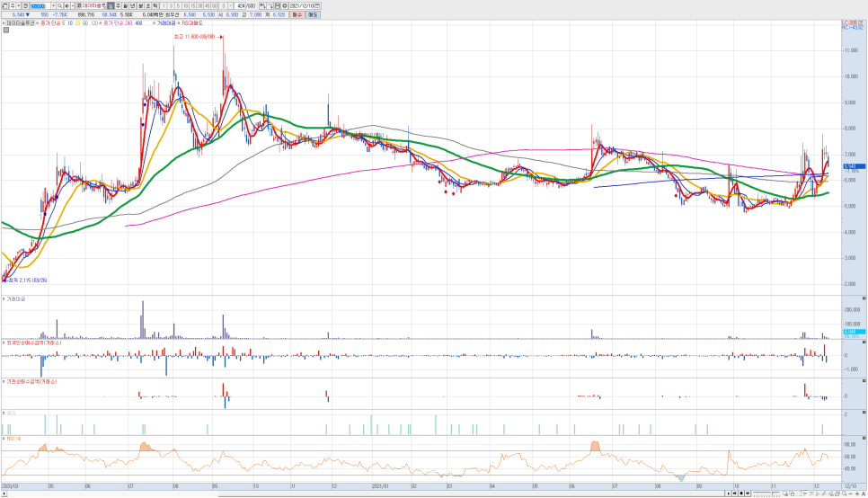
Task: Click the indicator icon left of the save icon
Action: 270,5
